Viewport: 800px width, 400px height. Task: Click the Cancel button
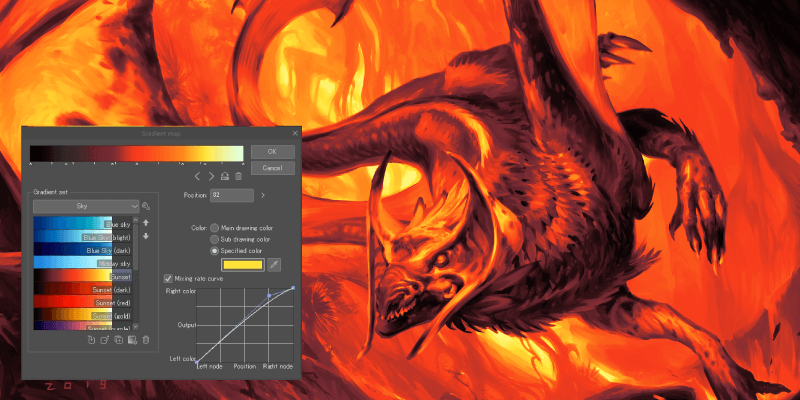pyautogui.click(x=272, y=168)
